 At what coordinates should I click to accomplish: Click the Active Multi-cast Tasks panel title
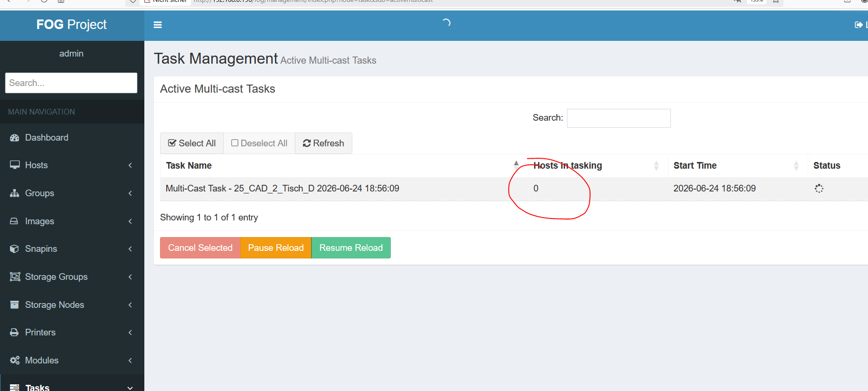click(217, 89)
